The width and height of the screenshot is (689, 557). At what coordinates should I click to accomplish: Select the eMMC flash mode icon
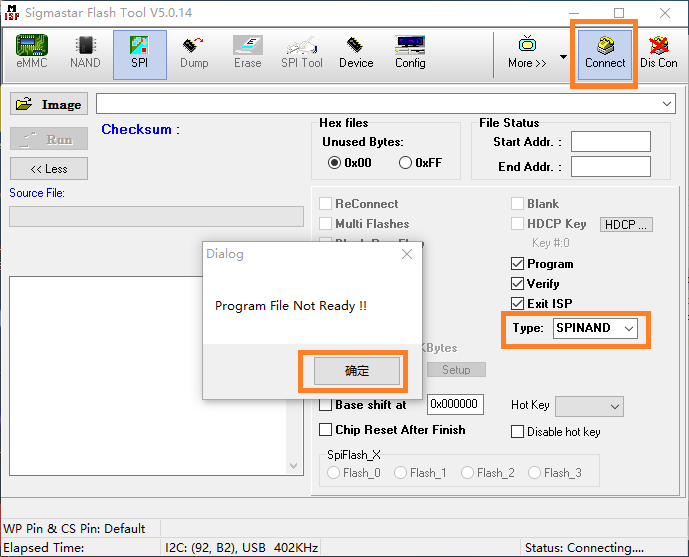31,52
